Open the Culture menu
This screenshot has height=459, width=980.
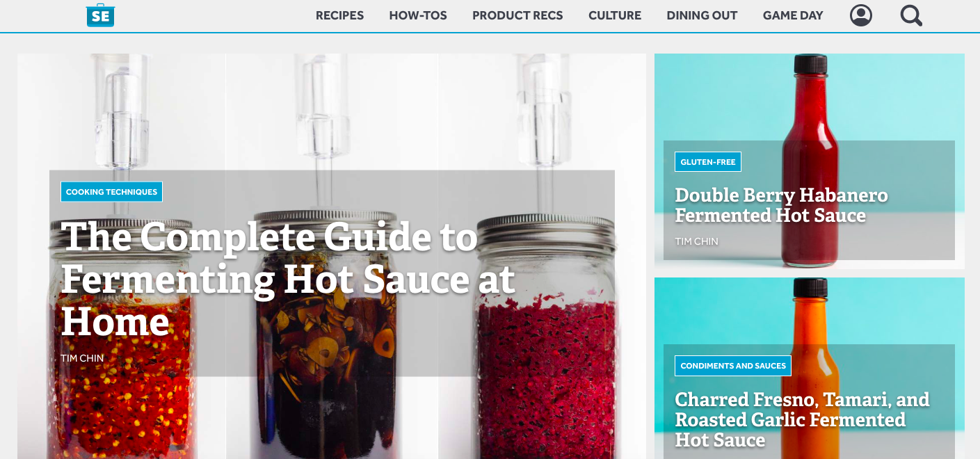615,15
